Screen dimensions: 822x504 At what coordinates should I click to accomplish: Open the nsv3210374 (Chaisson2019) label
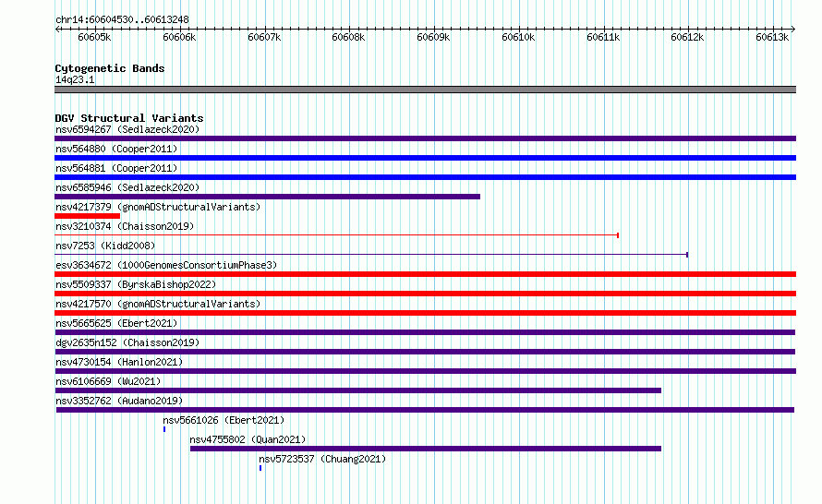tap(125, 226)
